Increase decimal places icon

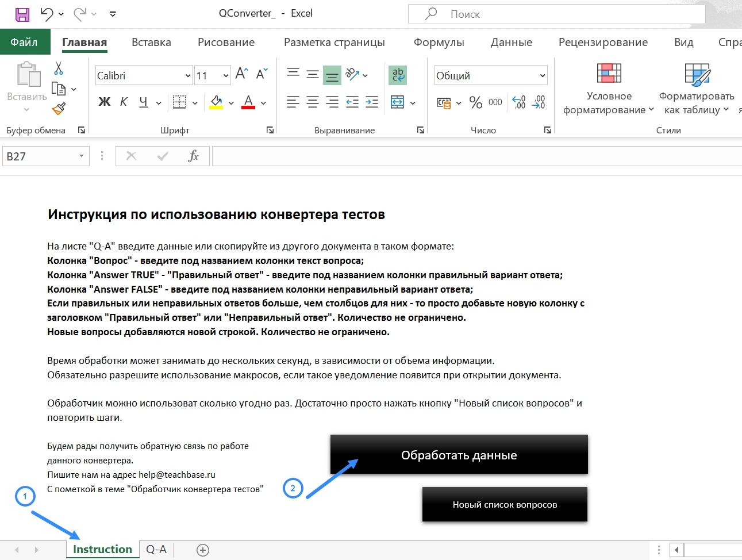pyautogui.click(x=519, y=102)
